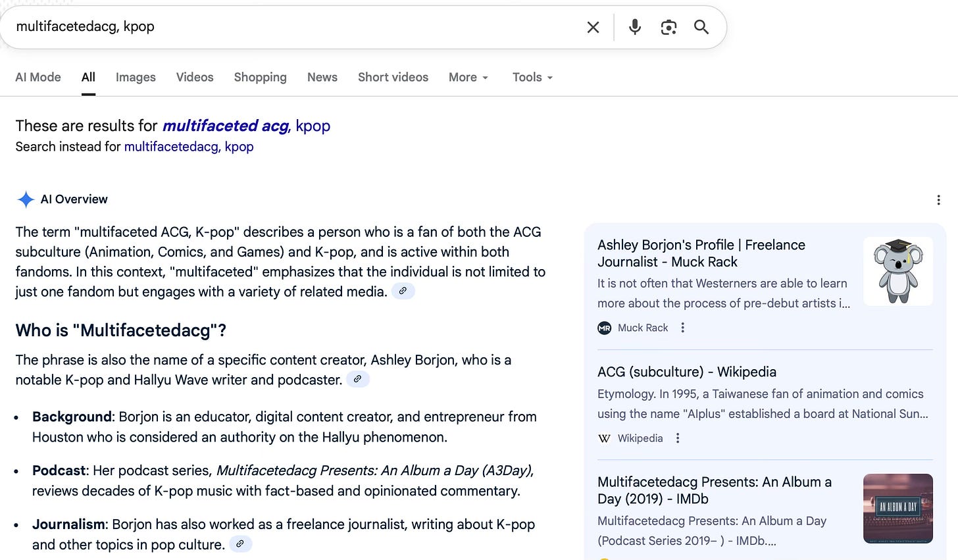958x560 pixels.
Task: Click the 'Journalism' bullet label
Action: point(68,524)
